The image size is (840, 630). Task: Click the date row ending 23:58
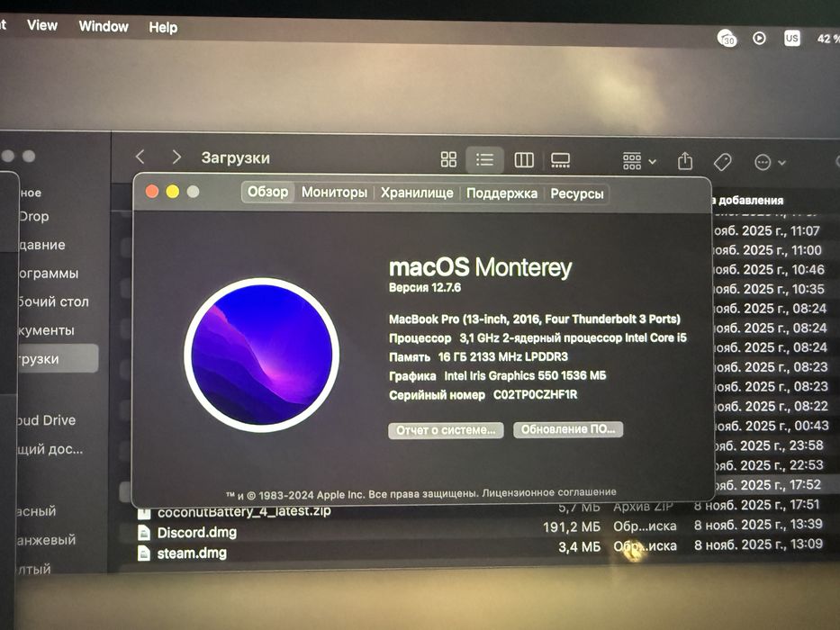769,445
